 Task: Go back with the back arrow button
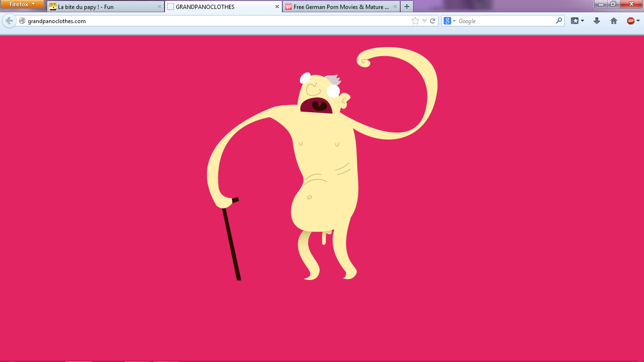point(9,21)
